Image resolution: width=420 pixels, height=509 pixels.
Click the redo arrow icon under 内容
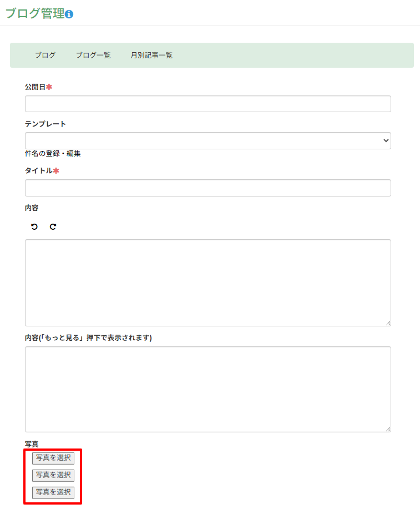[53, 226]
